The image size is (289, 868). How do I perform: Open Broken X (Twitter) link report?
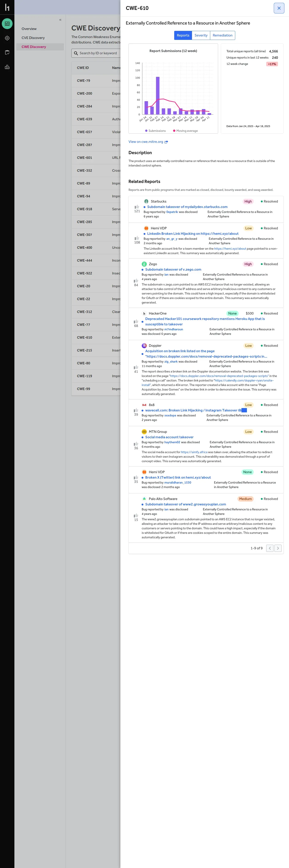point(178,477)
